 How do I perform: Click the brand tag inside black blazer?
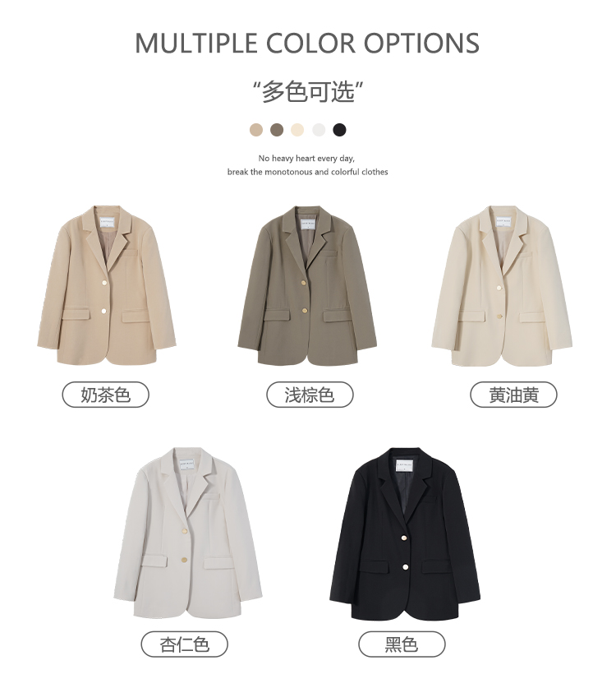pos(405,464)
